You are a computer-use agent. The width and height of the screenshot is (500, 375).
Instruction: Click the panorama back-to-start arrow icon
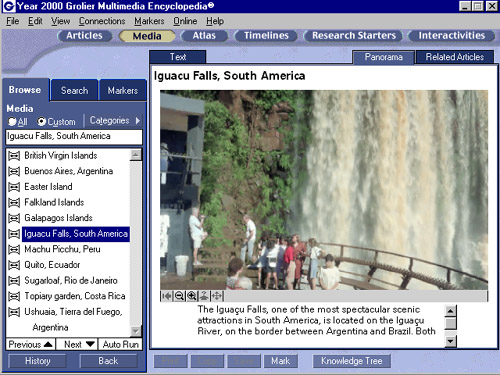tap(167, 296)
